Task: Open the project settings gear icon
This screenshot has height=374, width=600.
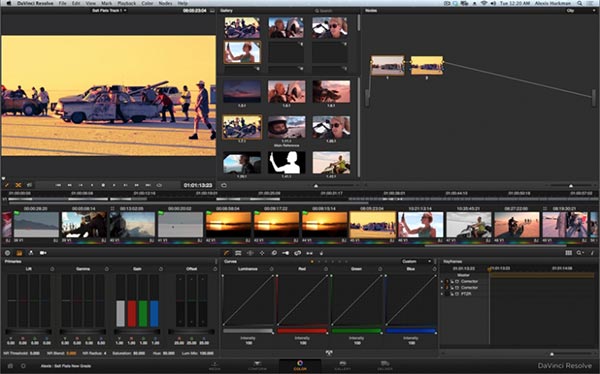Action: (x=23, y=366)
